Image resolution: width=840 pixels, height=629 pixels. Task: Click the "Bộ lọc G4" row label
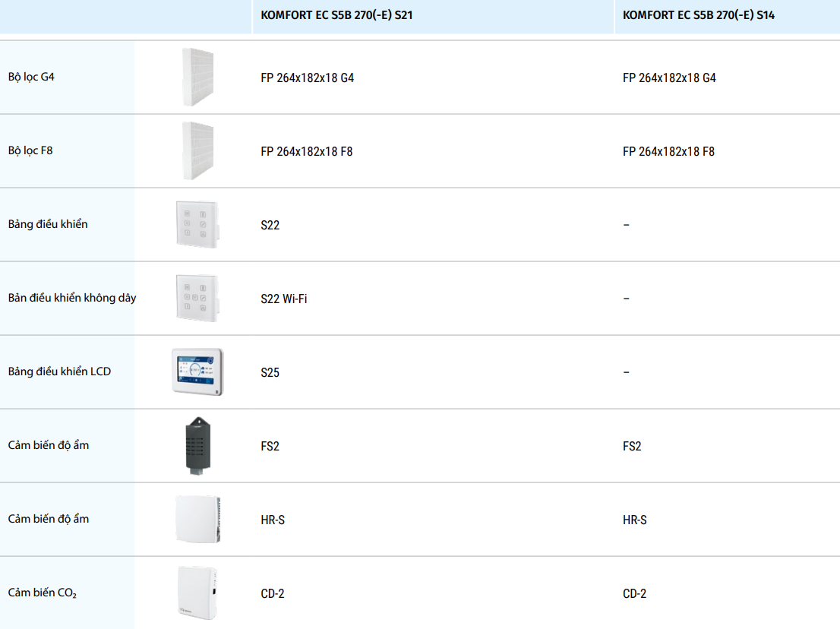31,77
